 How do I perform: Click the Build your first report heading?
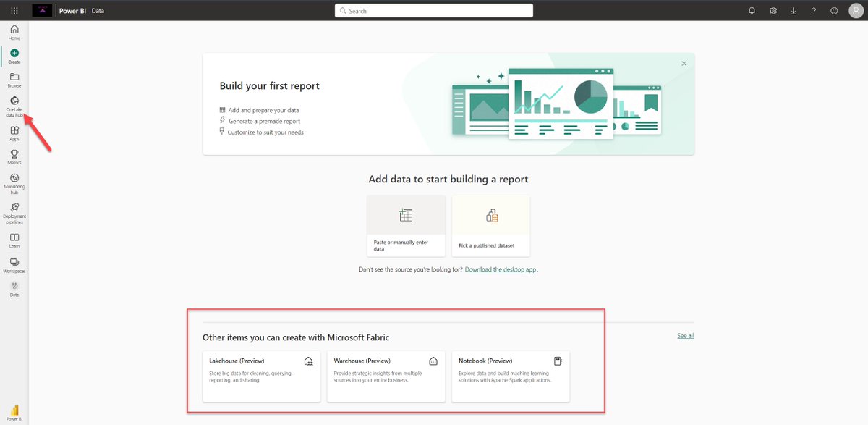coord(270,85)
